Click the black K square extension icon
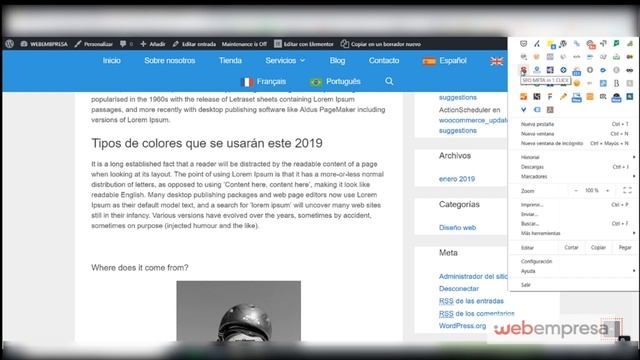The image size is (640, 360). point(537,96)
